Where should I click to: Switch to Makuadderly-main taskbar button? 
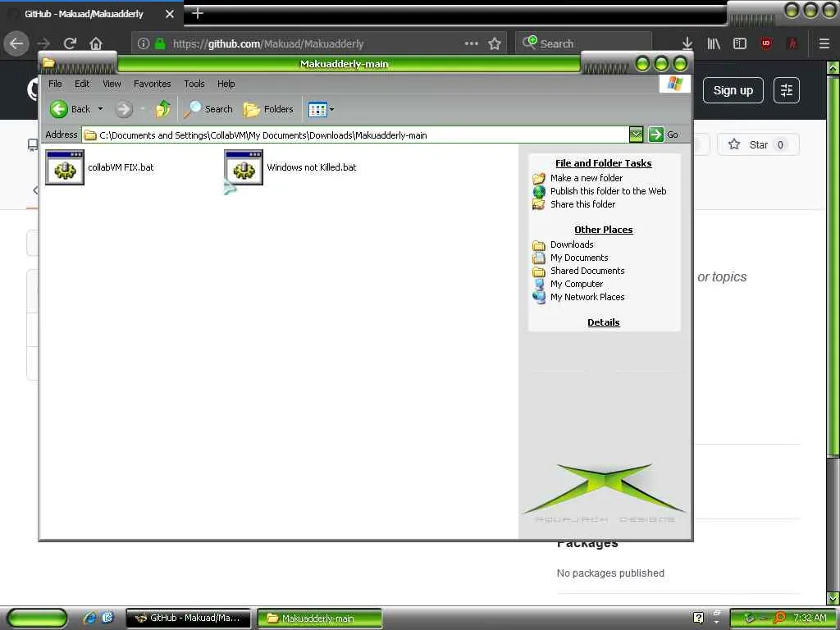coord(319,619)
